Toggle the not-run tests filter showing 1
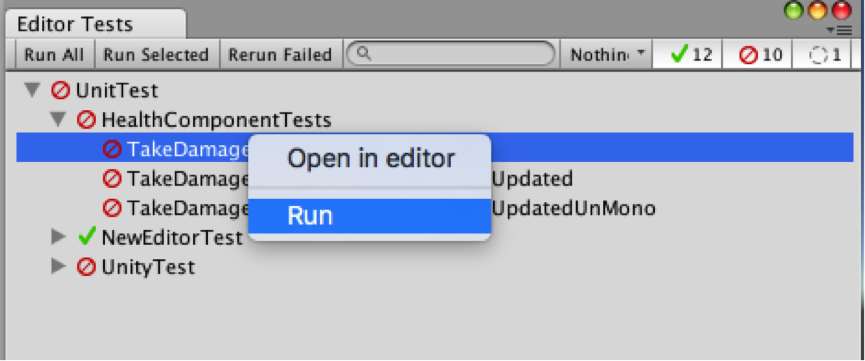Screen dimensions: 865x361 pyautogui.click(x=823, y=54)
